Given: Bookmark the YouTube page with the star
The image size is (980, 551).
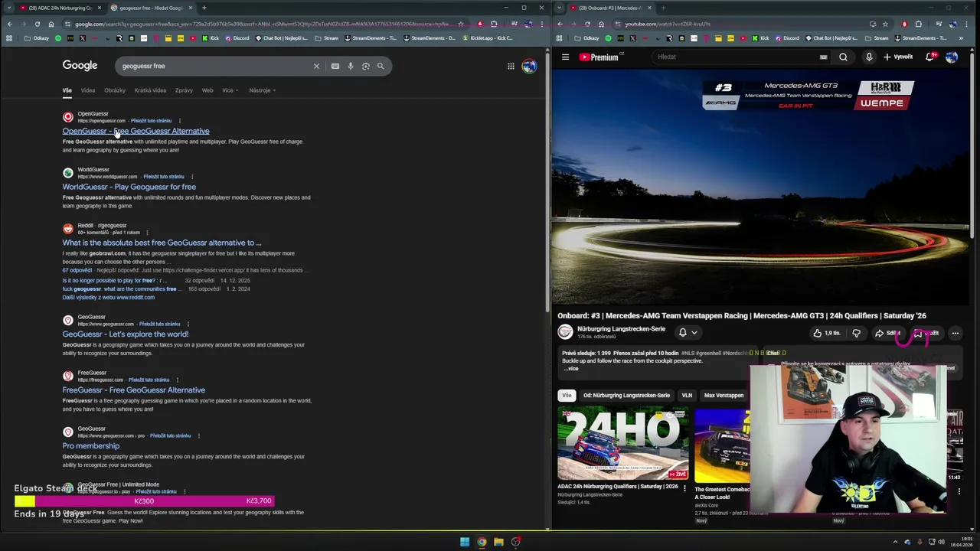Looking at the screenshot, I should pyautogui.click(x=885, y=24).
